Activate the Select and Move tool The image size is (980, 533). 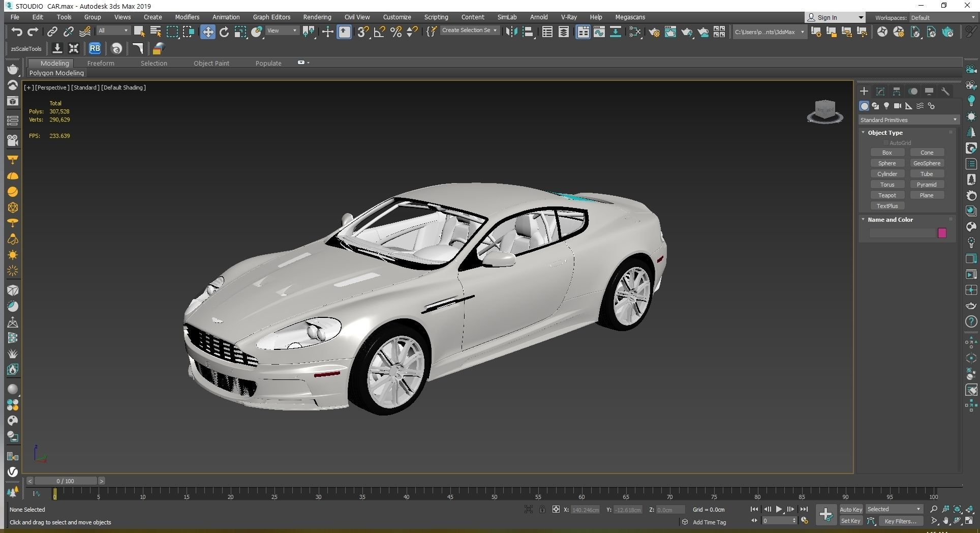[207, 32]
